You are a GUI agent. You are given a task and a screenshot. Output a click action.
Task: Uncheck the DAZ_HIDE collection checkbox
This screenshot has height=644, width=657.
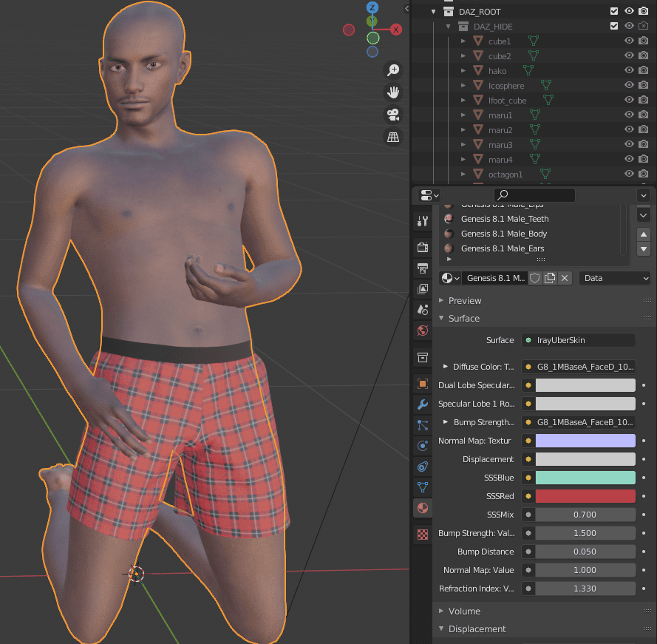point(614,26)
